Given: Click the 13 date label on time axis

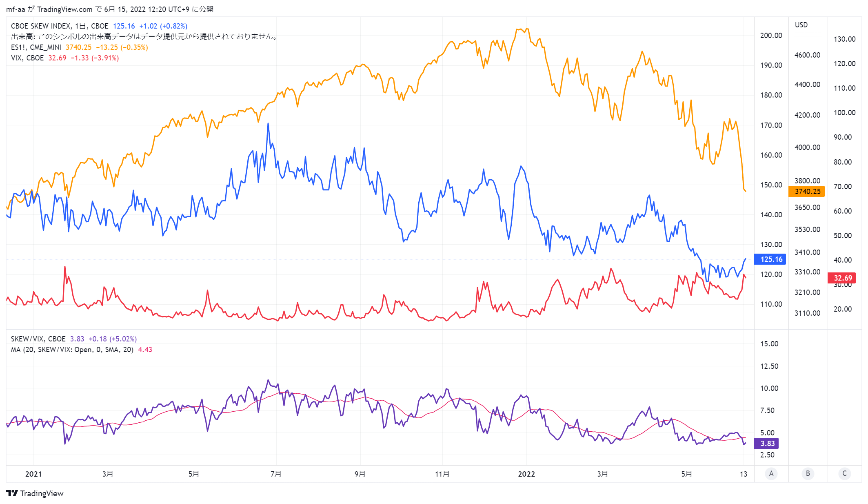Looking at the screenshot, I should pos(744,474).
